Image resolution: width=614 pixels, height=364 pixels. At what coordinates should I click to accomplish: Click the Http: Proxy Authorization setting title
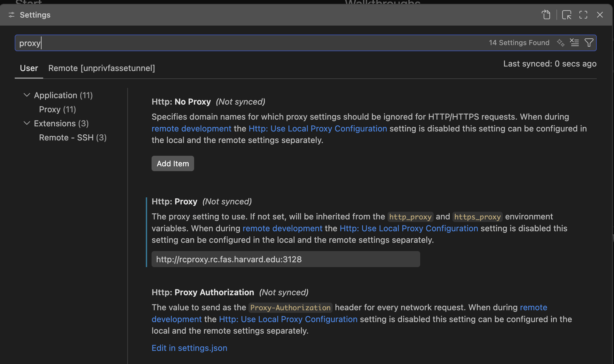pyautogui.click(x=203, y=292)
